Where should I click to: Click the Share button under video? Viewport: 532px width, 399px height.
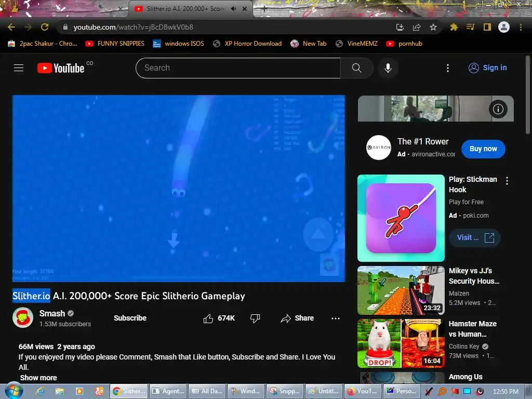(297, 318)
